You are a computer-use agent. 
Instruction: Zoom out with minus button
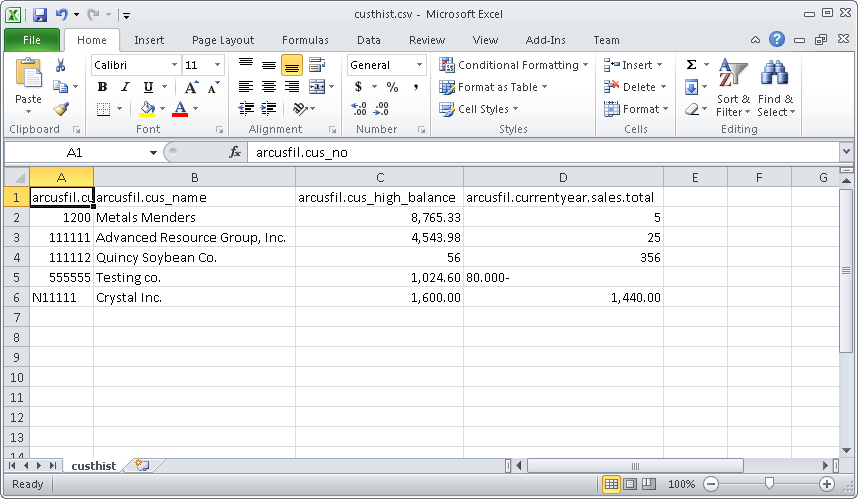(711, 484)
